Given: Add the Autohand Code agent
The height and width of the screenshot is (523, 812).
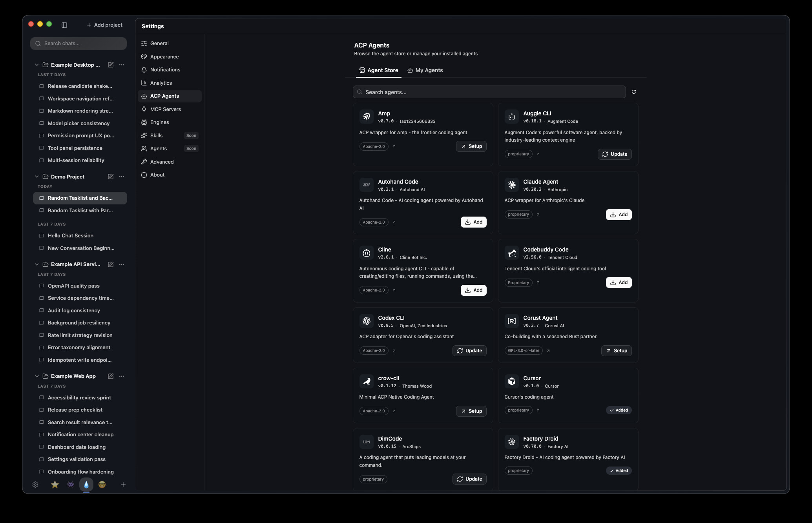Looking at the screenshot, I should pos(474,222).
